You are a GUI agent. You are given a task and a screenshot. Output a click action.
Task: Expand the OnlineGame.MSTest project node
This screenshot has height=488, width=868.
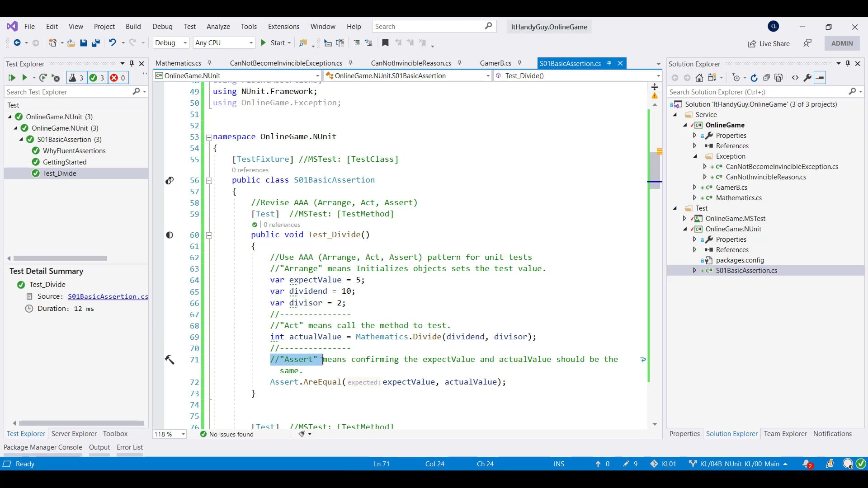(x=685, y=219)
